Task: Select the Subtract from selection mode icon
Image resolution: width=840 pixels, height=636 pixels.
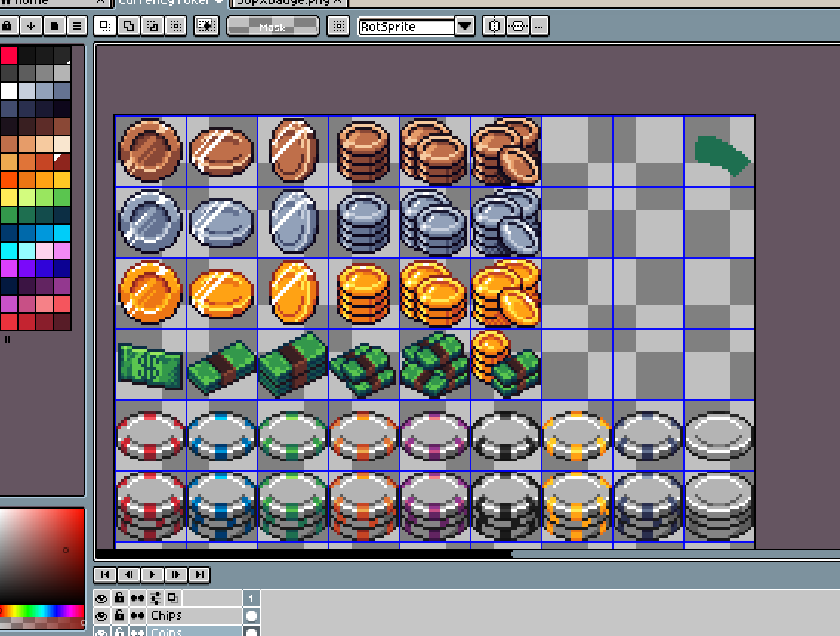Action: 152,26
